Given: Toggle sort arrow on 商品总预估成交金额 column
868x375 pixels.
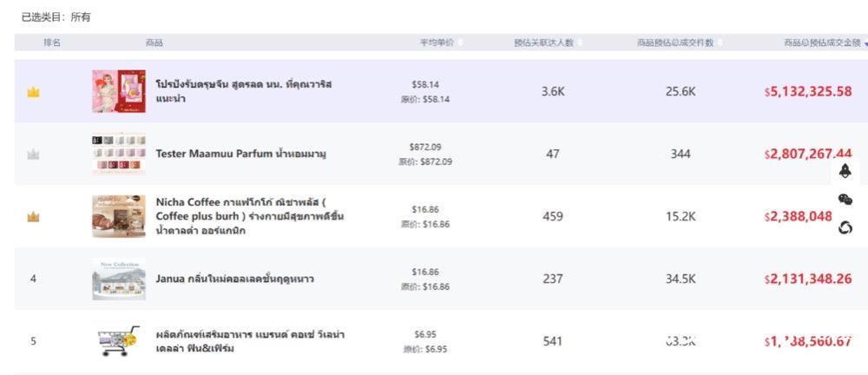Looking at the screenshot, I should tap(865, 43).
